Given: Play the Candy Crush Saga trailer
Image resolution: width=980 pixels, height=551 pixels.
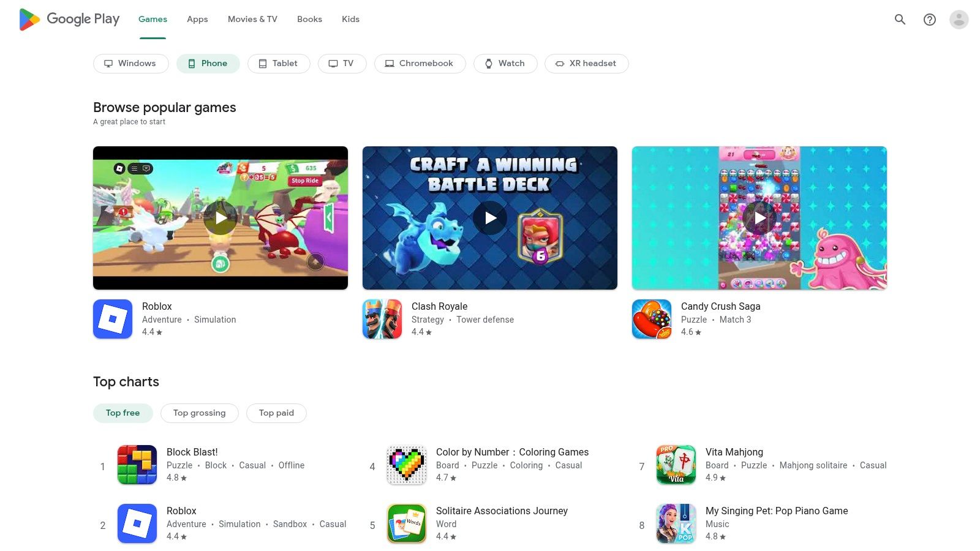Looking at the screenshot, I should pos(759,218).
